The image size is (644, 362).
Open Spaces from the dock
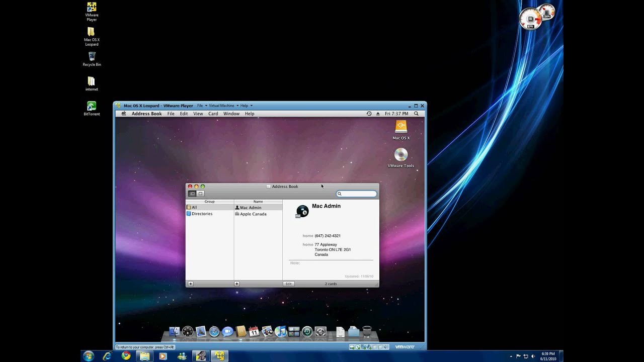[294, 331]
